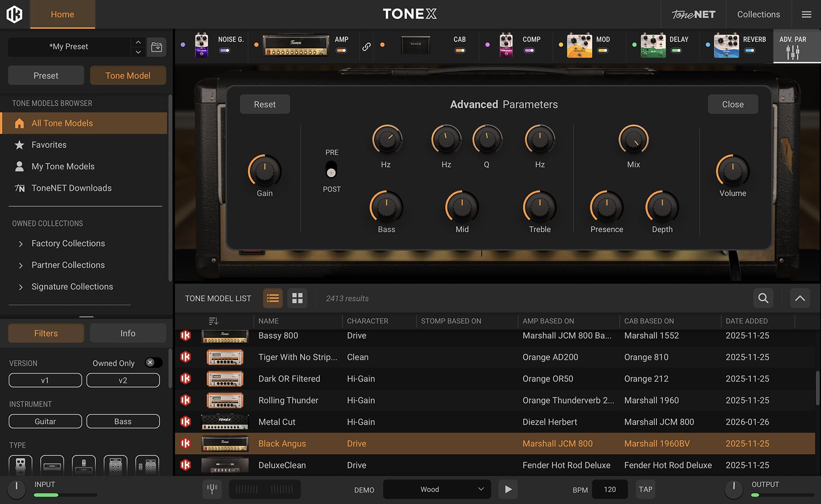Select the Tone Model tab
Viewport: 821px width, 504px height.
pyautogui.click(x=128, y=75)
